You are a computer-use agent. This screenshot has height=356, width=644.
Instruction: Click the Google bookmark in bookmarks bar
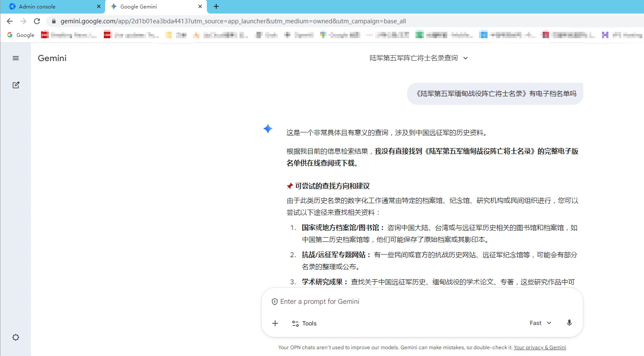pyautogui.click(x=21, y=35)
